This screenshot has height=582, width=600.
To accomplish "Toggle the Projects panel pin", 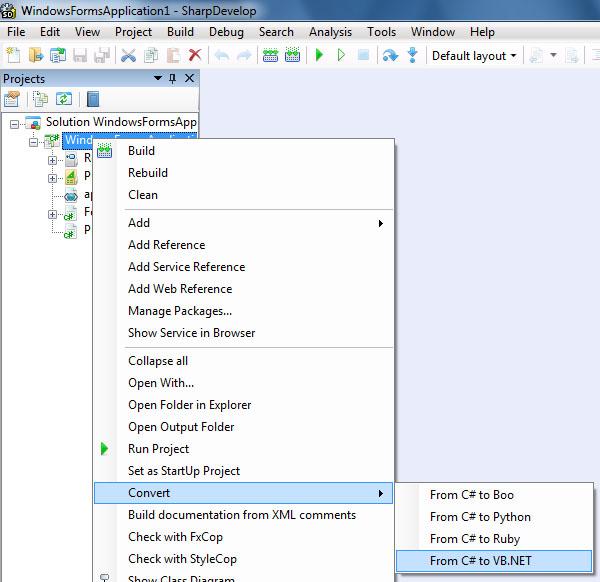I will coord(173,78).
